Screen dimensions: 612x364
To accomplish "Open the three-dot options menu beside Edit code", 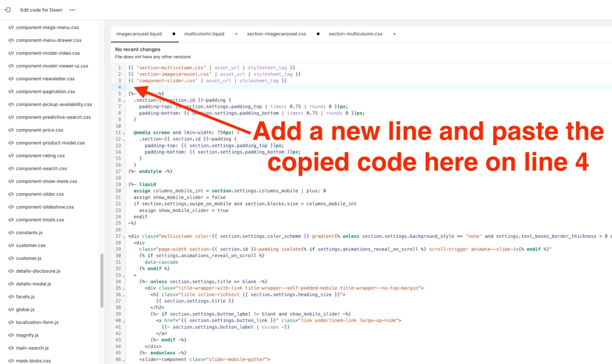I will 72,10.
